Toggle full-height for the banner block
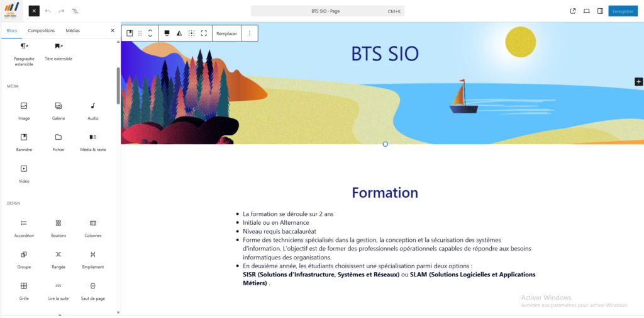Screen dimensions: 644x318 coord(204,33)
